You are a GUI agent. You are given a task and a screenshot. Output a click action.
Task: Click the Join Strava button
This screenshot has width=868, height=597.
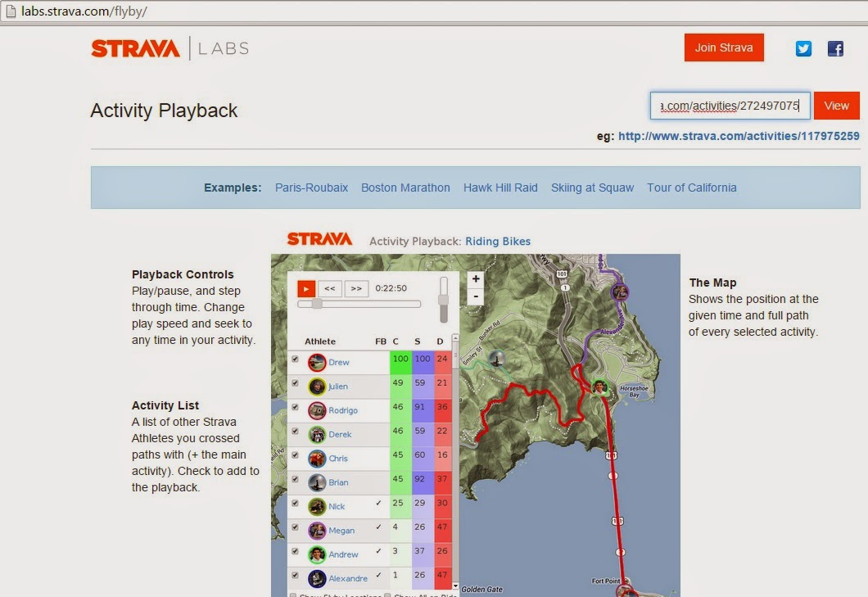[x=724, y=47]
